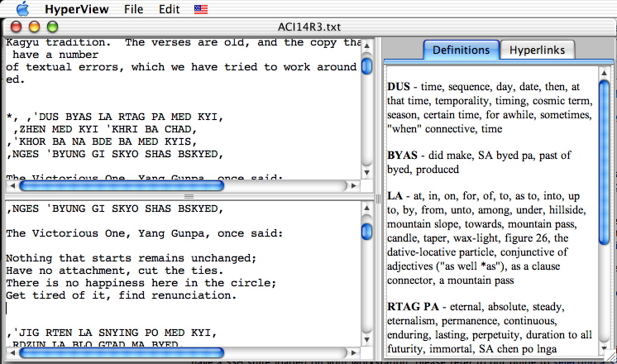Click 'Get tired of it, find renunciation.'
The width and height of the screenshot is (617, 364).
122,295
